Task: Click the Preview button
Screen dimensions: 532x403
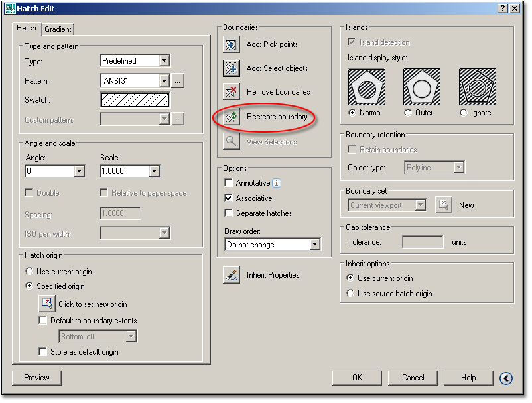Action: tap(36, 378)
